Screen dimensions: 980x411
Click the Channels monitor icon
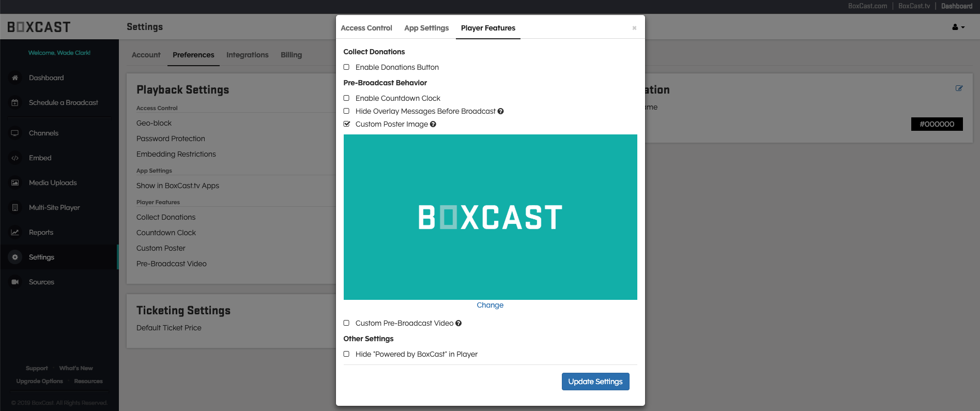(15, 133)
